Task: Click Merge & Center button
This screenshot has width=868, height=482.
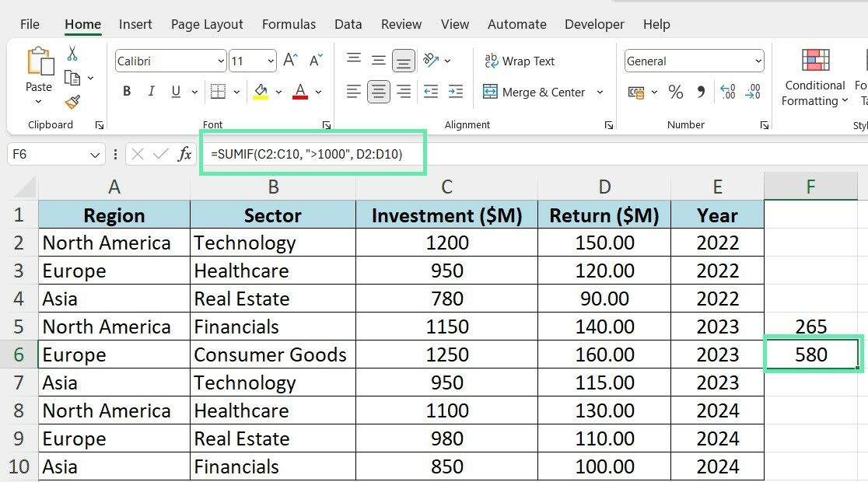Action: [534, 93]
